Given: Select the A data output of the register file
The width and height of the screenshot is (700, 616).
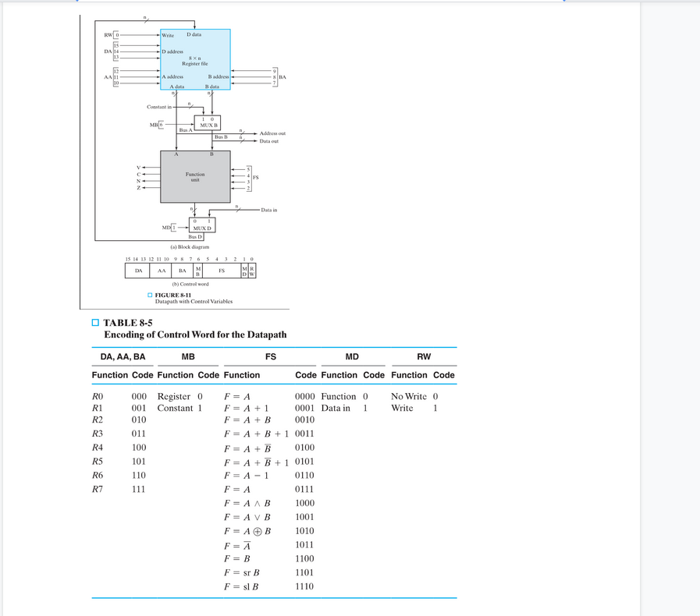Looking at the screenshot, I should coord(176,86).
